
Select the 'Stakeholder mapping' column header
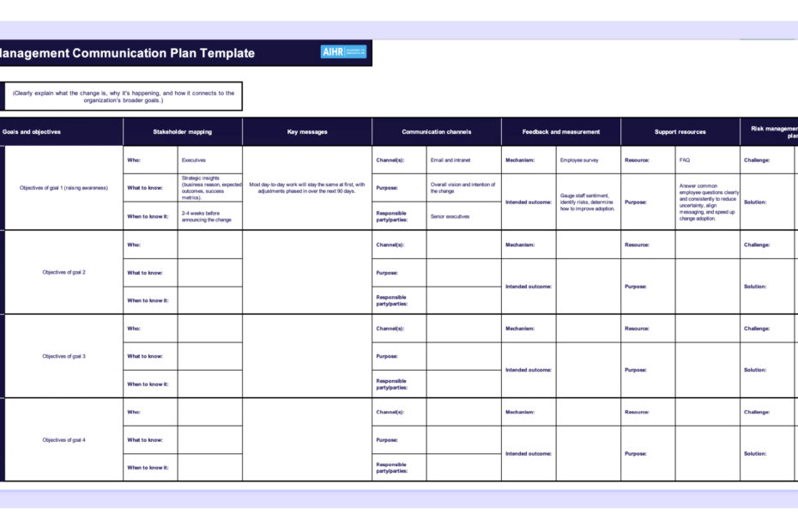point(182,132)
